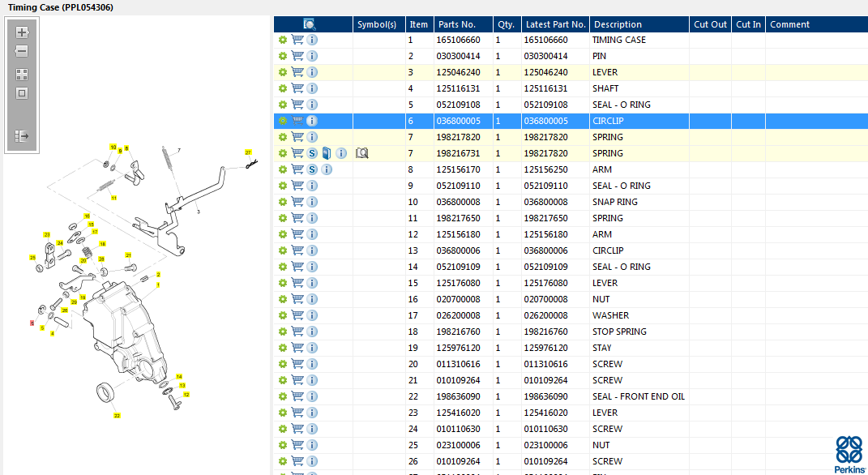The image size is (868, 475).
Task: Select the STOP SPRING row
Action: click(x=619, y=332)
